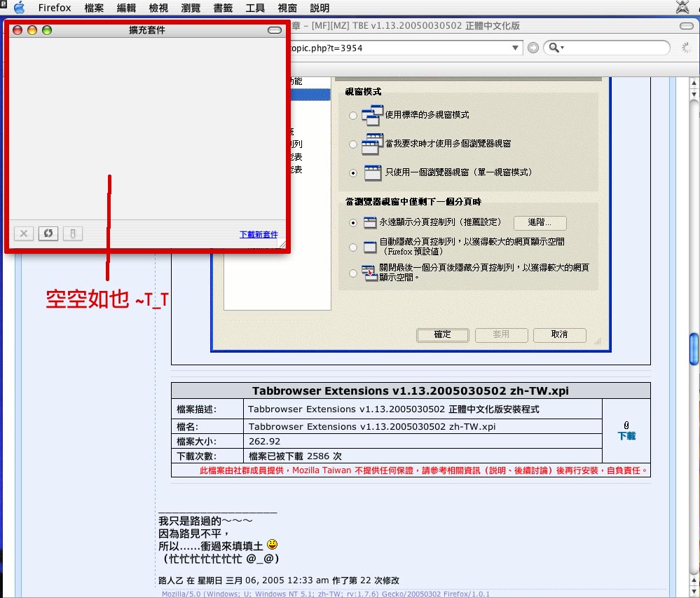The width and height of the screenshot is (700, 598).
Task: Click the edit note 路人乙 在 星期日 三月 06
Action: click(279, 580)
